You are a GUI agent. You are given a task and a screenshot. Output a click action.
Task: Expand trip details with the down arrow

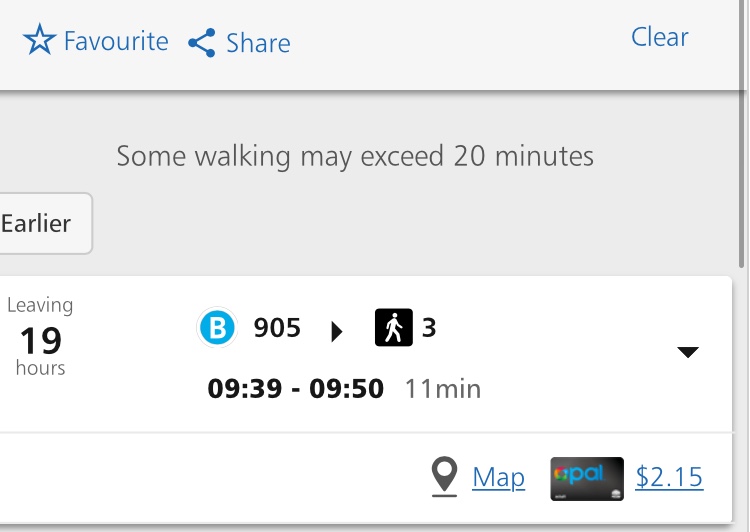(x=687, y=352)
